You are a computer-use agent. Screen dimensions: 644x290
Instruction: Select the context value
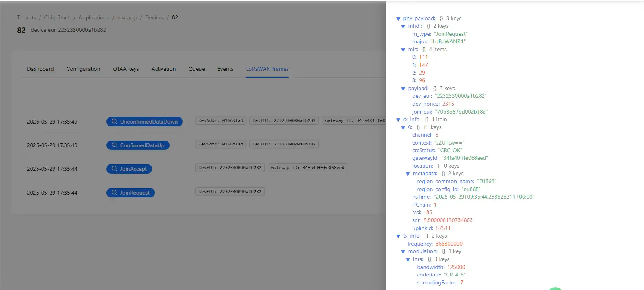click(449, 143)
